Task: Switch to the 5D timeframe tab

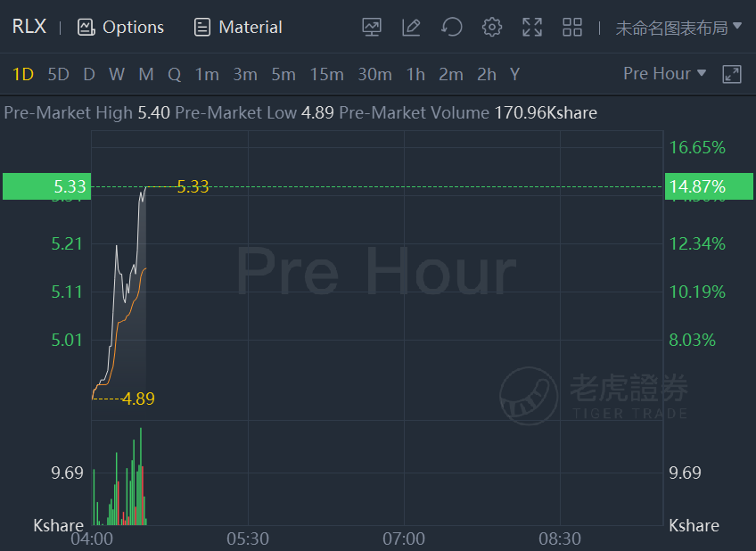Action: click(x=58, y=74)
